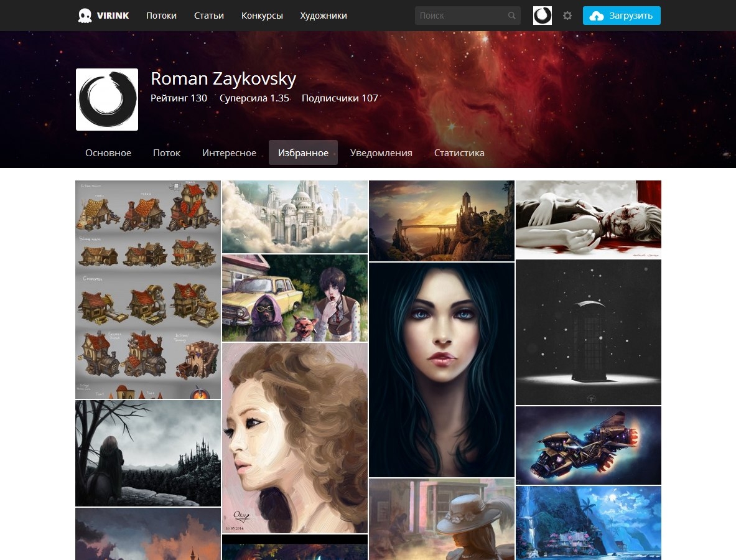The image size is (736, 560).
Task: Focus the Поиск search field
Action: pos(467,16)
